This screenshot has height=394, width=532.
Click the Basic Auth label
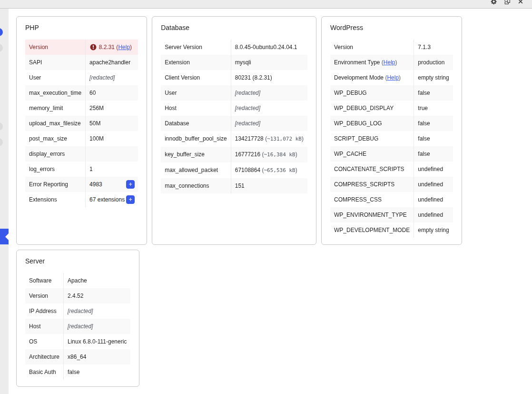42,372
